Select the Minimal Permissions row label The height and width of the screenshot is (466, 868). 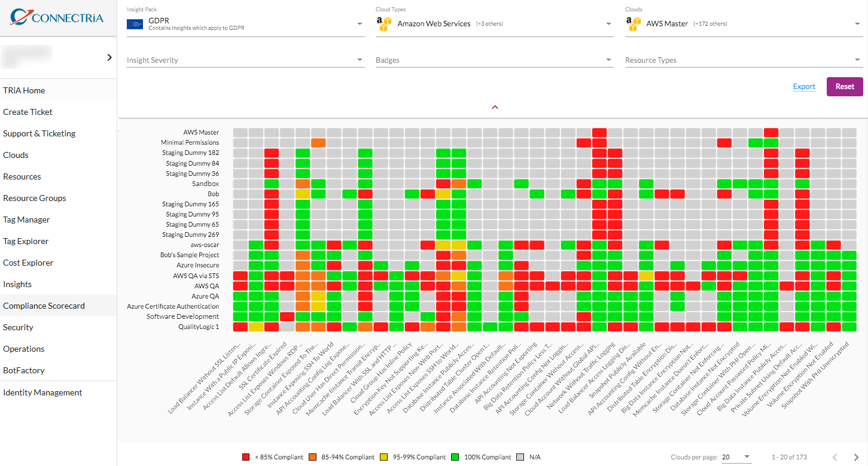[x=190, y=142]
